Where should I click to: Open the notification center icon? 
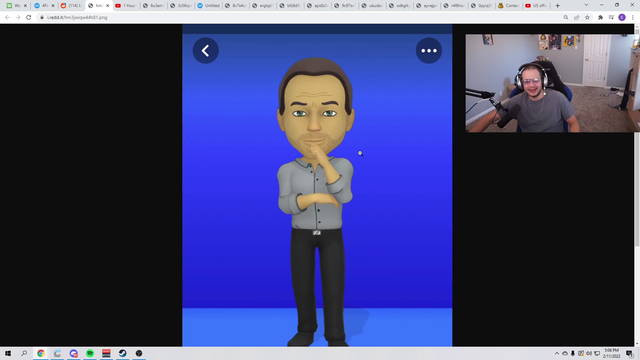click(x=629, y=353)
